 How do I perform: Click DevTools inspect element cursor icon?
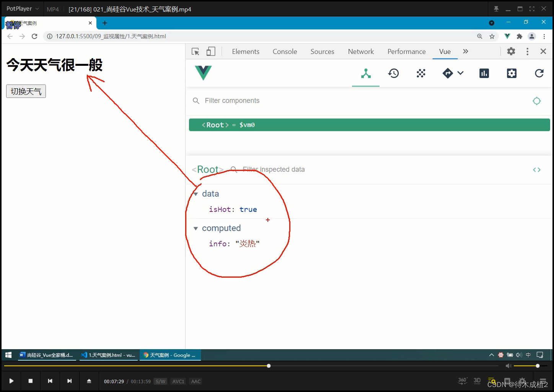tap(196, 51)
